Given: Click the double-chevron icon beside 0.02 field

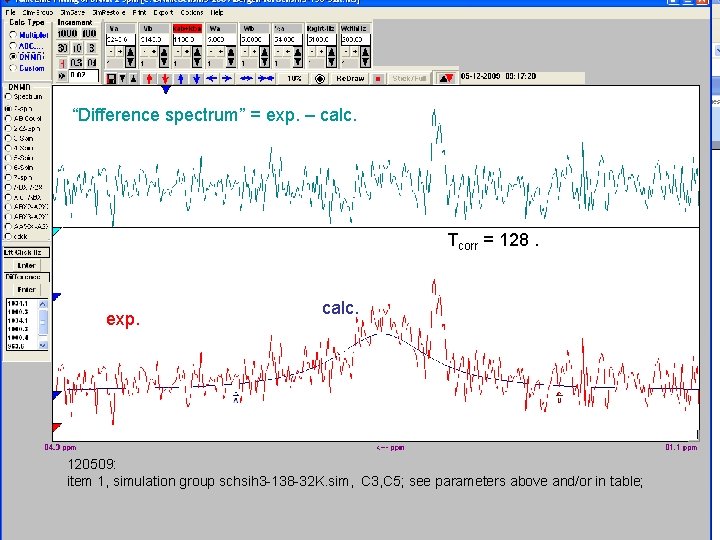Looking at the screenshot, I should point(62,76).
